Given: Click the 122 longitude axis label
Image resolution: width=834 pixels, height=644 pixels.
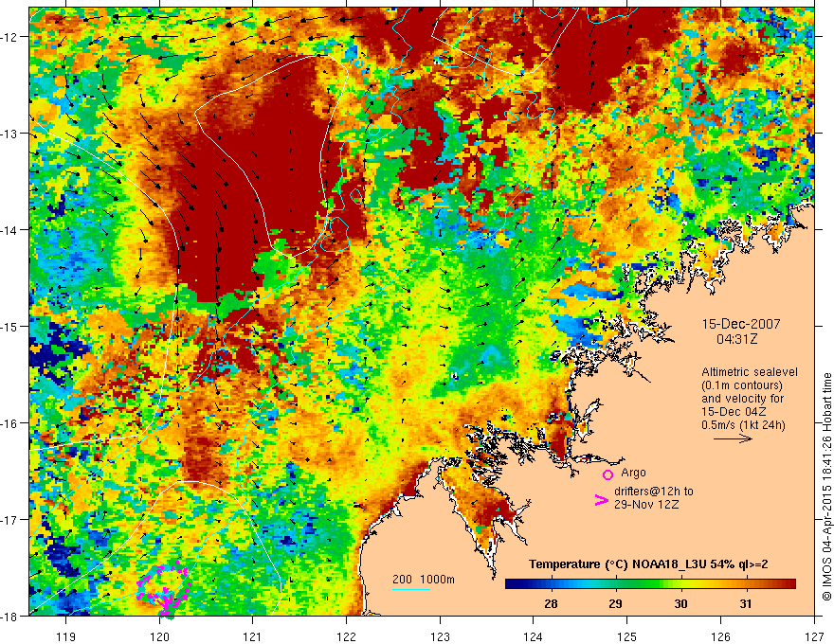Looking at the screenshot, I should (x=346, y=636).
